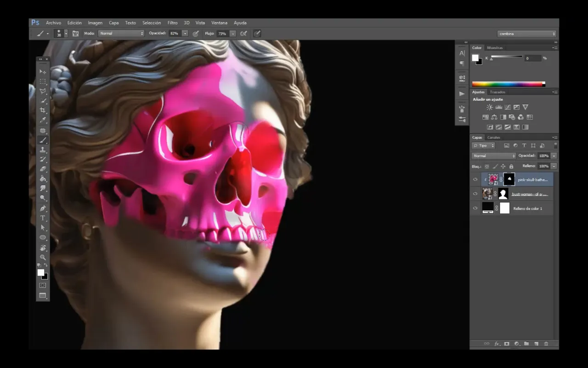This screenshot has width=588, height=368.
Task: Toggle lock all
Action: tap(511, 166)
